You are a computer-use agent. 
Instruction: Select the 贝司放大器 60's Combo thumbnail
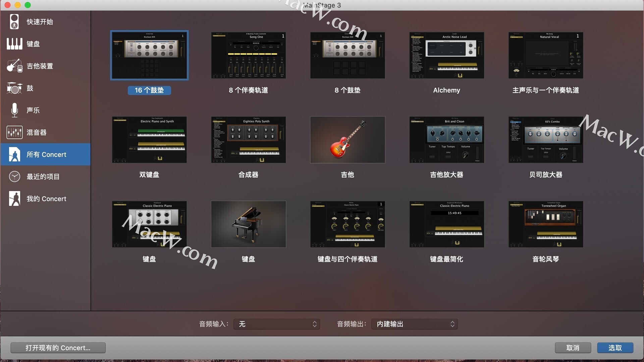pyautogui.click(x=546, y=140)
